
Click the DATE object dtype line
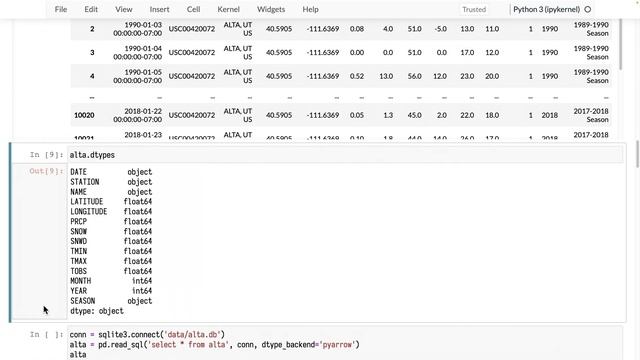[111, 172]
